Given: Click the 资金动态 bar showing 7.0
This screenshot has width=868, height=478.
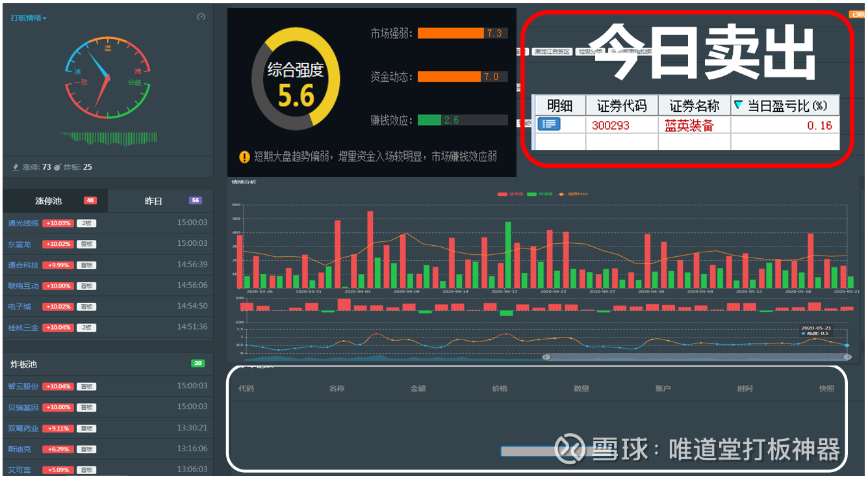Looking at the screenshot, I should (x=463, y=77).
